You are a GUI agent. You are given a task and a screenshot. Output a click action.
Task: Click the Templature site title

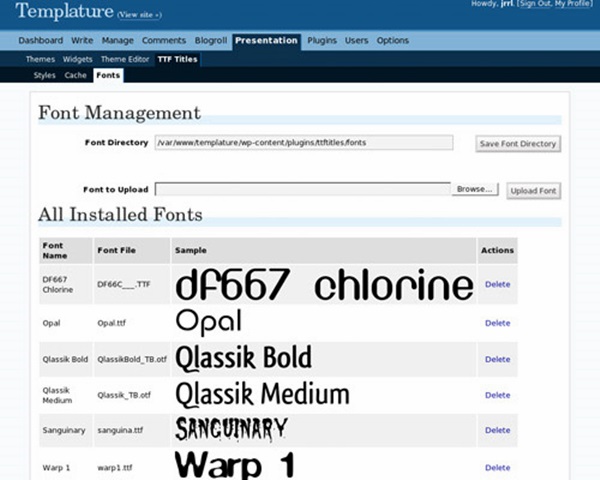click(x=65, y=11)
